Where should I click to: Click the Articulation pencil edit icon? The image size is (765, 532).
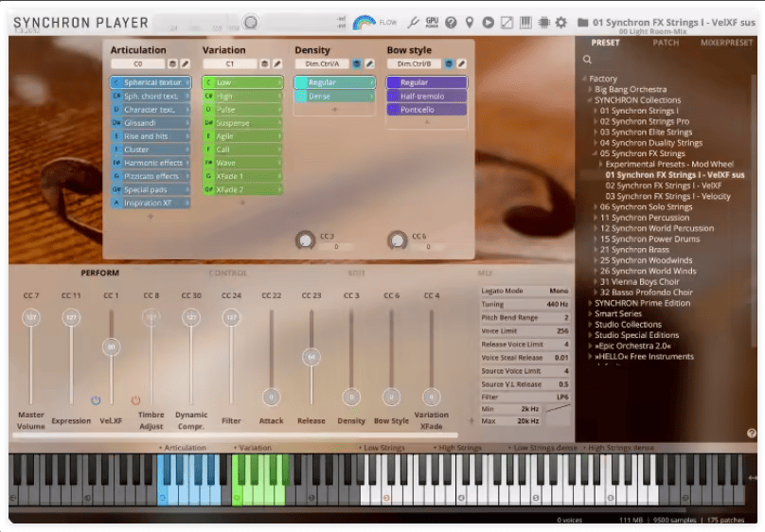(x=186, y=63)
